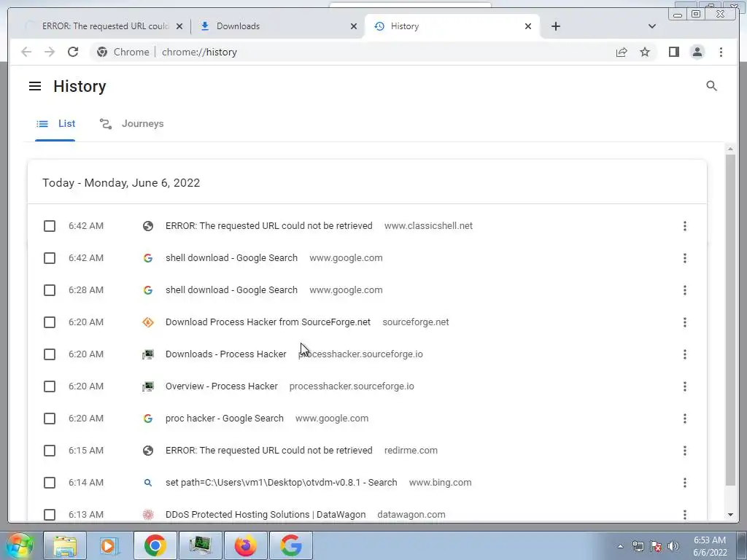The width and height of the screenshot is (747, 560).
Task: Open actions menu for Downloads - Process Hacker
Action: coord(684,354)
